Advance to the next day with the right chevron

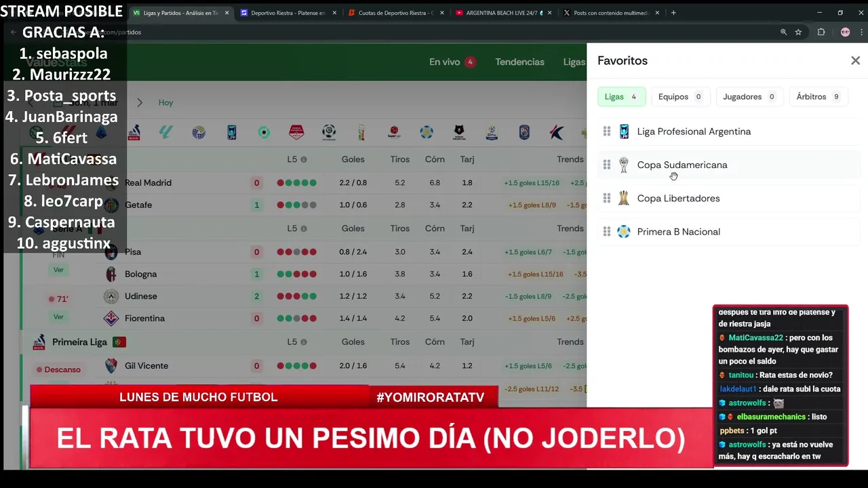[140, 102]
